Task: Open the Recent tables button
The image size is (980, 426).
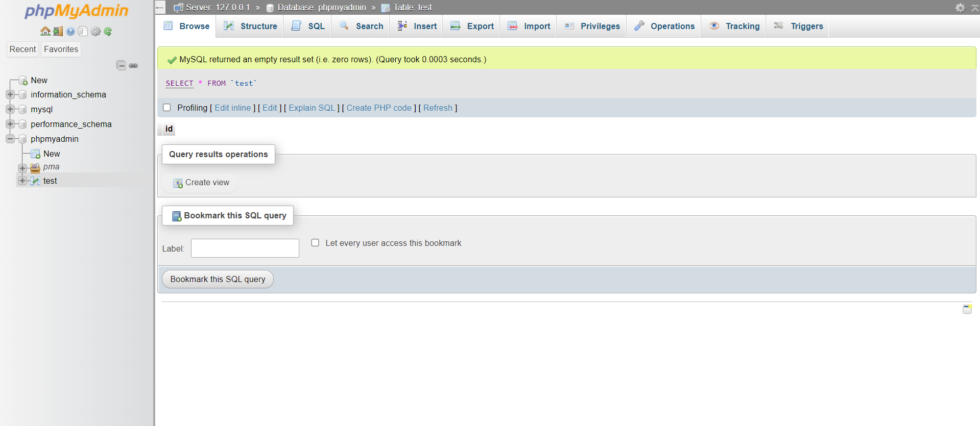Action: point(23,49)
